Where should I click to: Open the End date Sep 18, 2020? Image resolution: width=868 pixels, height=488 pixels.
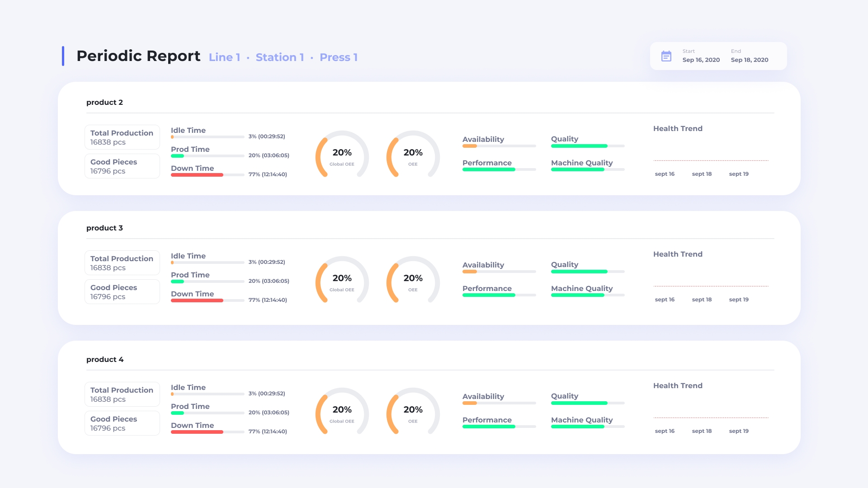(749, 60)
